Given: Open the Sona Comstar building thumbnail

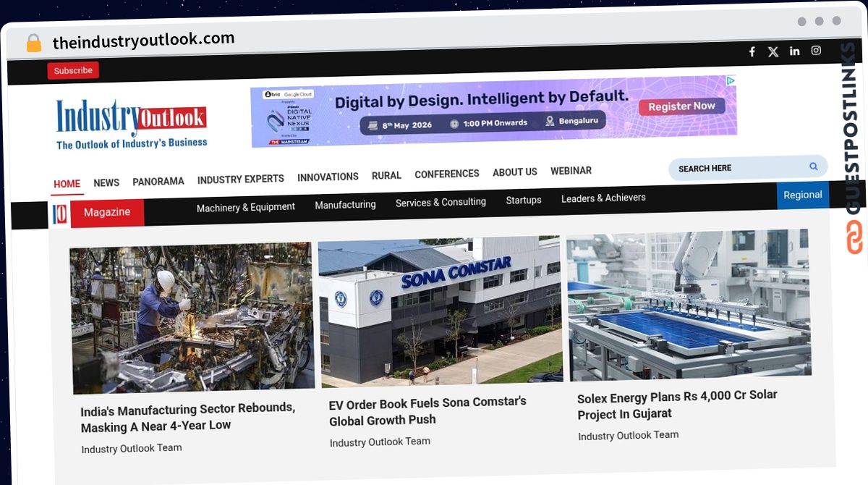Looking at the screenshot, I should tap(440, 311).
